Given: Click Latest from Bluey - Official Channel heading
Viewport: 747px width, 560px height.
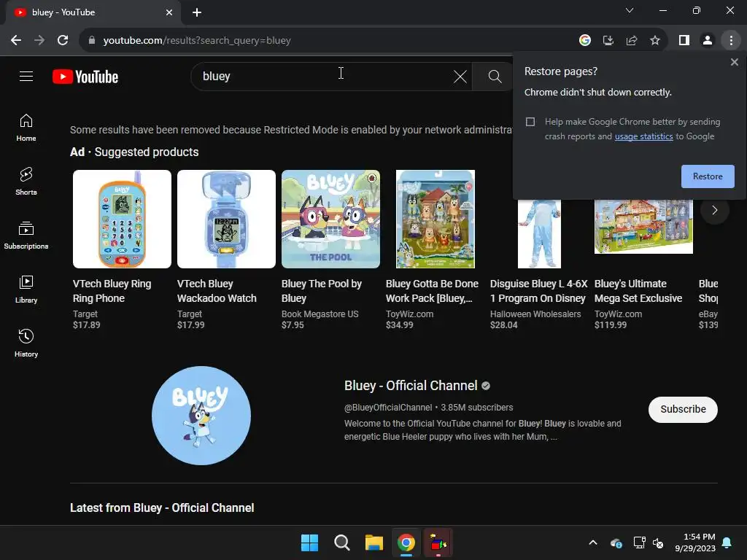Looking at the screenshot, I should [x=162, y=507].
